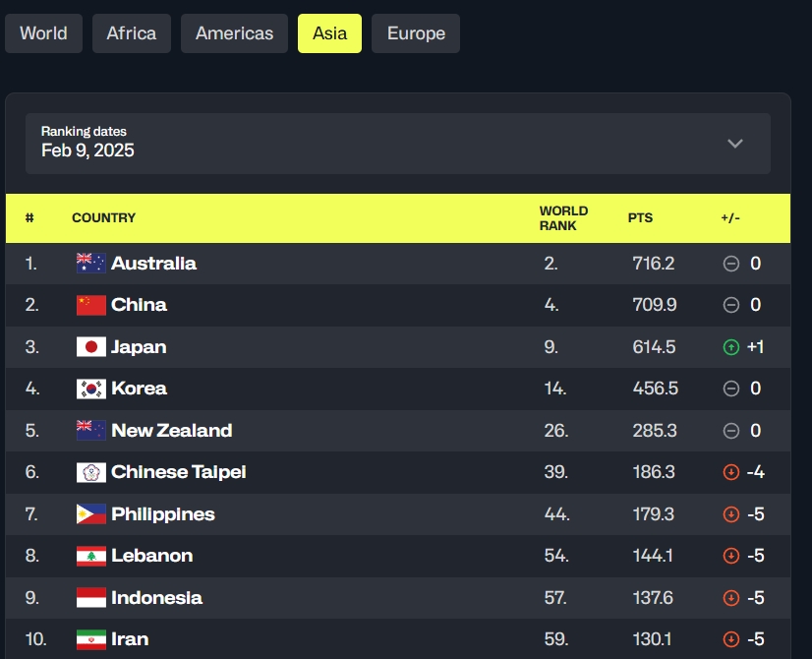Image resolution: width=812 pixels, height=659 pixels.
Task: Click Japan's green up-arrow rank change icon
Action: (x=730, y=347)
